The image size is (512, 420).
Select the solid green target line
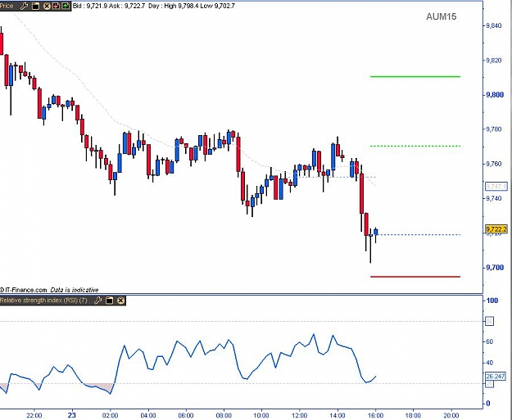click(x=415, y=77)
